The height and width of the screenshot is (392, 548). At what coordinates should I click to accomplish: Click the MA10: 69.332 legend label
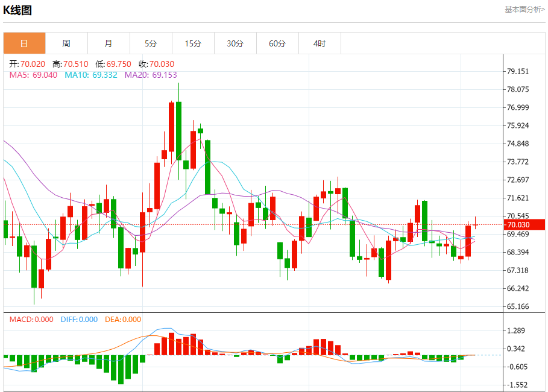pos(91,75)
